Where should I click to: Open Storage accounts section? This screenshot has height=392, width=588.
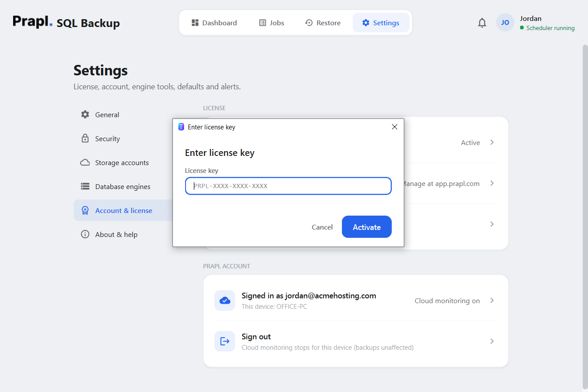click(x=124, y=162)
